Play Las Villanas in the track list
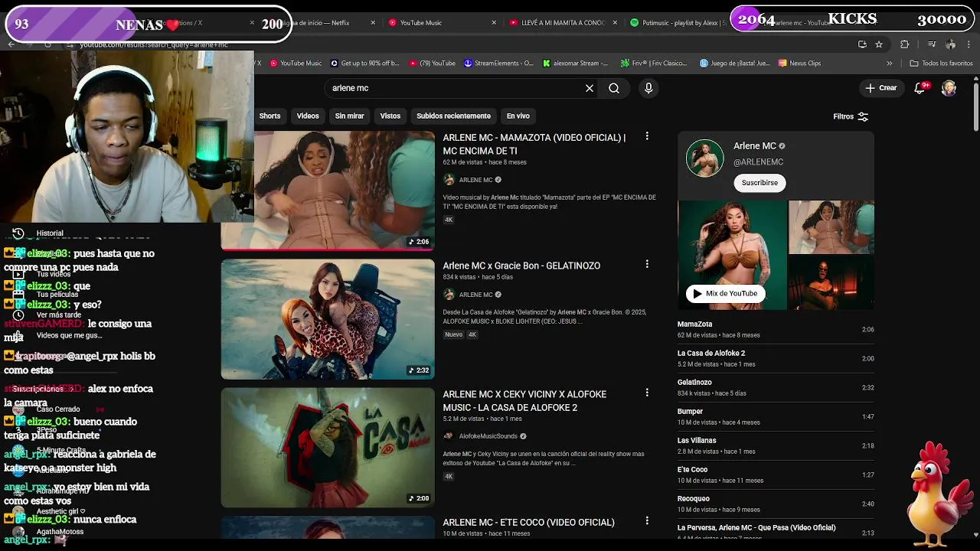This screenshot has height=551, width=980. pos(776,445)
